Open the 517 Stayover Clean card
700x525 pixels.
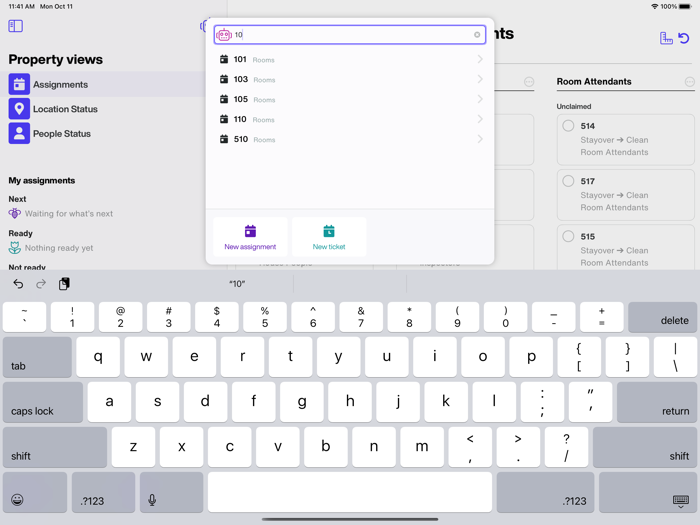(x=625, y=195)
